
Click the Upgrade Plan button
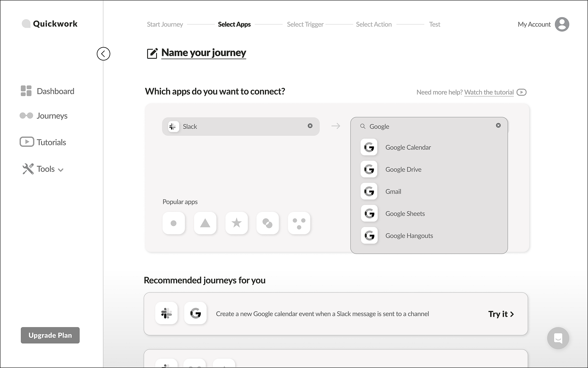pos(50,335)
